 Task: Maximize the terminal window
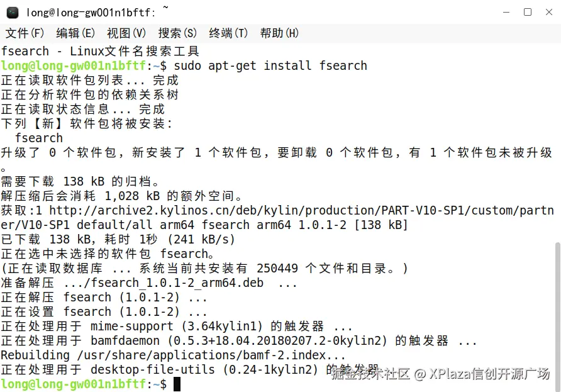(x=528, y=12)
